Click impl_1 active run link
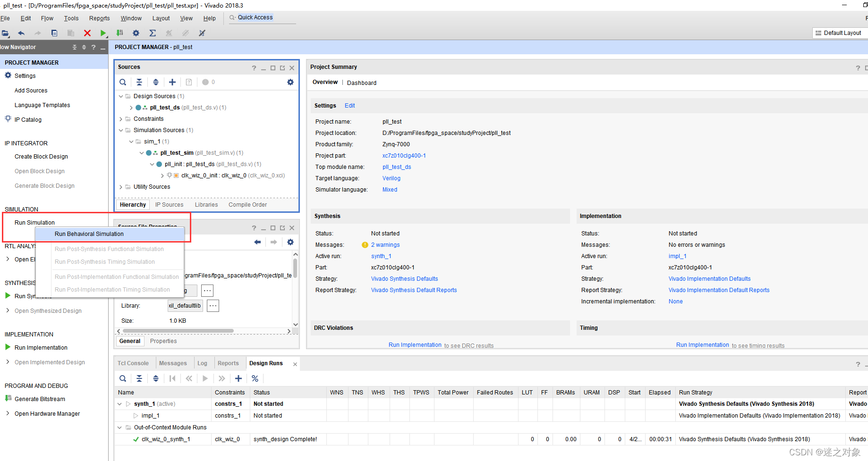The height and width of the screenshot is (461, 868). [677, 256]
